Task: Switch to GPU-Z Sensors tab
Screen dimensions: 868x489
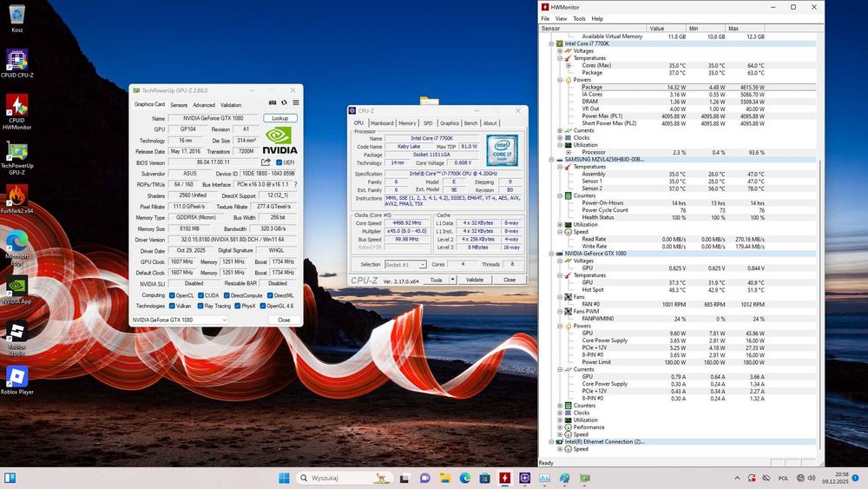Action: pyautogui.click(x=178, y=105)
